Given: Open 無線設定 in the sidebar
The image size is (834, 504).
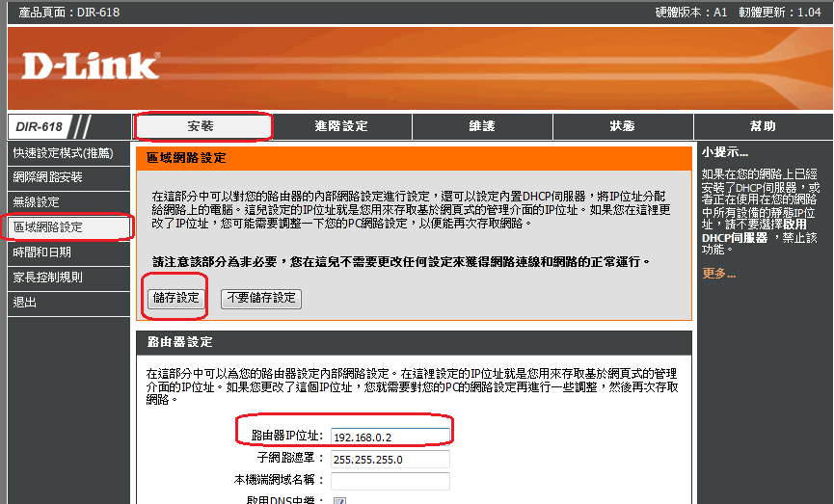Looking at the screenshot, I should [68, 202].
